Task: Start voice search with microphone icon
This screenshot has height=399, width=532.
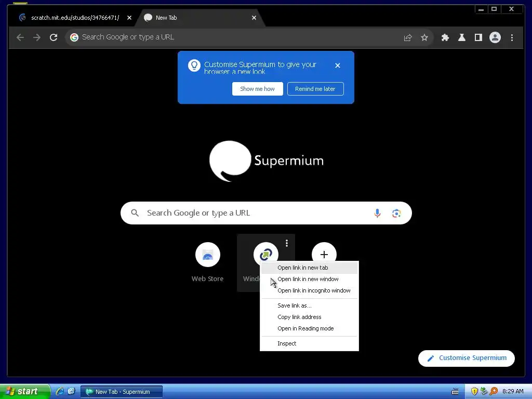Action: 377,213
